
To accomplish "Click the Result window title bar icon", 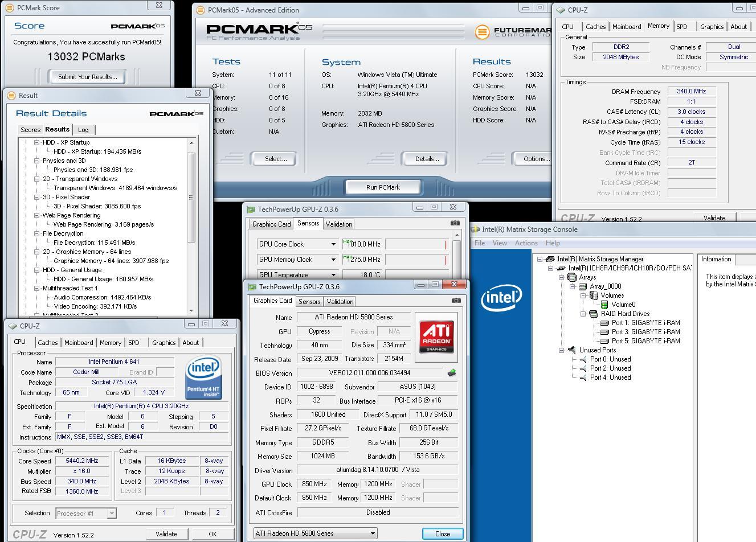I will pos(11,96).
